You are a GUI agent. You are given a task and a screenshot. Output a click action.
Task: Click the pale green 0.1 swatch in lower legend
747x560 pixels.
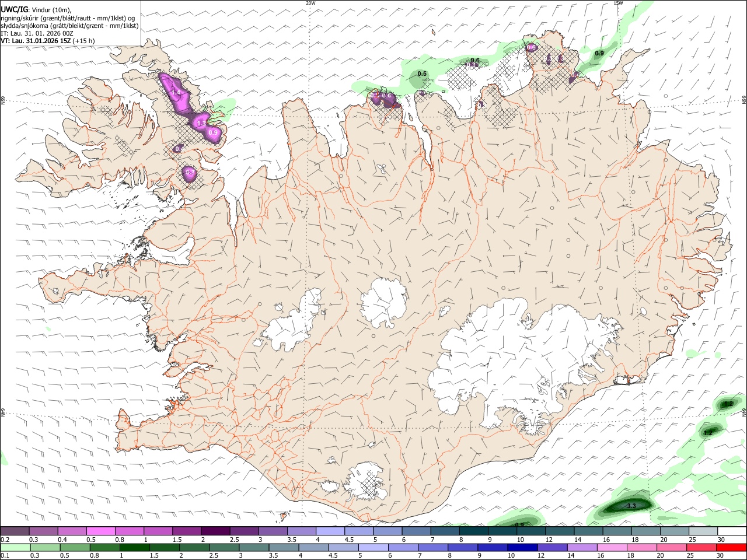(15, 547)
